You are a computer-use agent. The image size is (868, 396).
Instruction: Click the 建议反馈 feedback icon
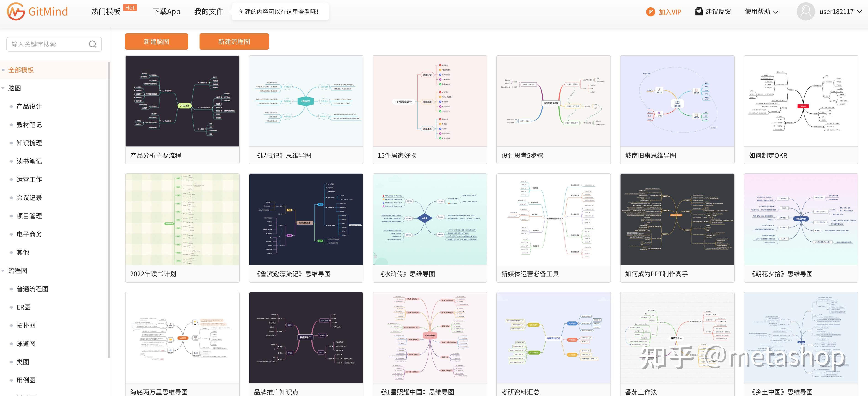(699, 11)
